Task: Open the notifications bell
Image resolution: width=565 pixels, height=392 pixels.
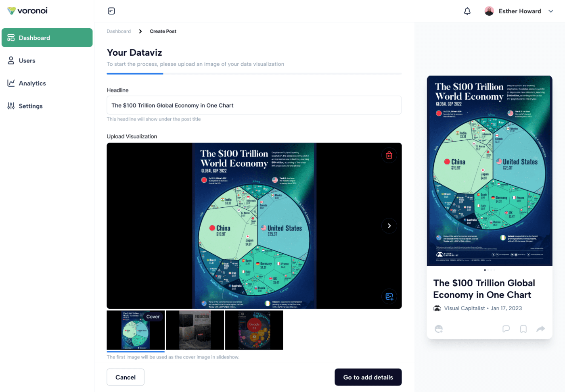Action: [467, 11]
